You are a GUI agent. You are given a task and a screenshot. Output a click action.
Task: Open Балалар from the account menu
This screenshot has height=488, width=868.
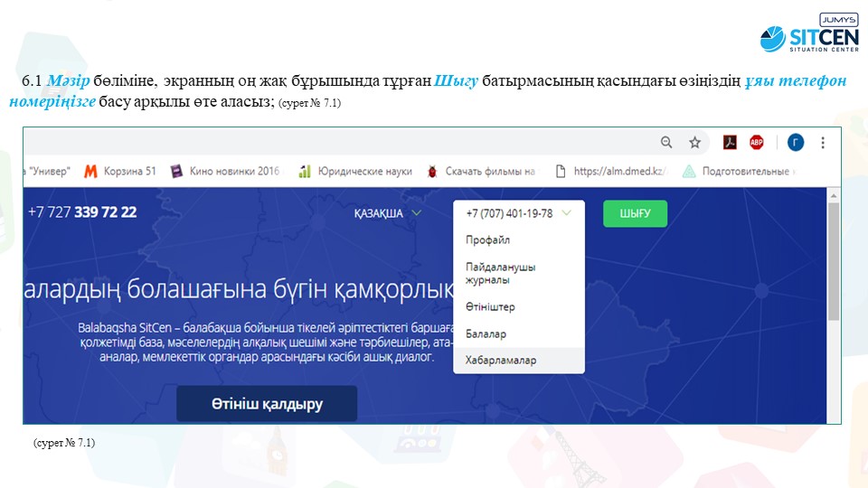486,333
